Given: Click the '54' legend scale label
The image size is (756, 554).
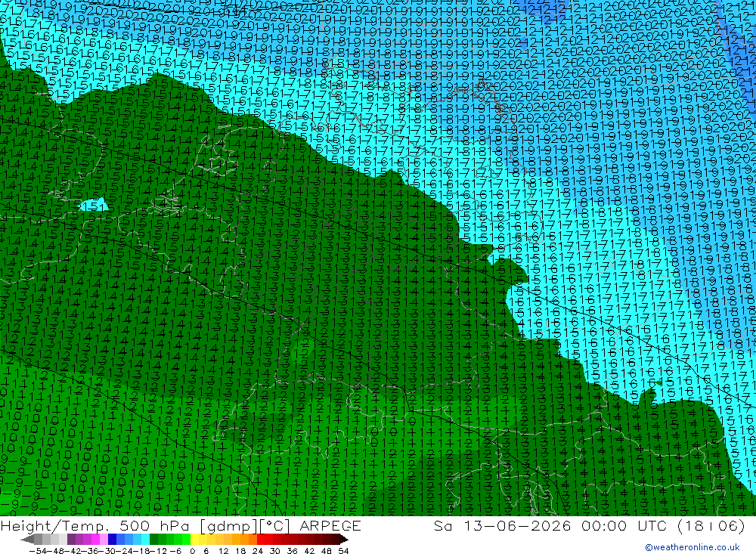Looking at the screenshot, I should (x=343, y=551).
